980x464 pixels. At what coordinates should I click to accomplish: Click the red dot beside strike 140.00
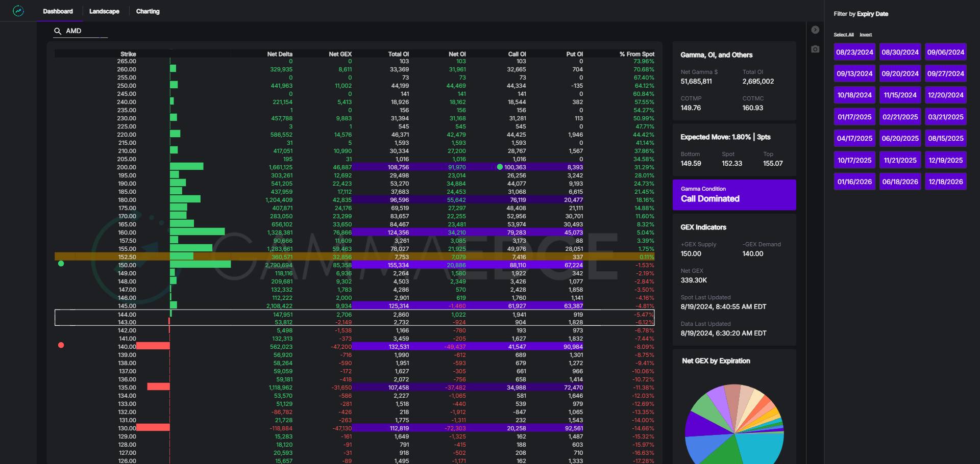[61, 345]
